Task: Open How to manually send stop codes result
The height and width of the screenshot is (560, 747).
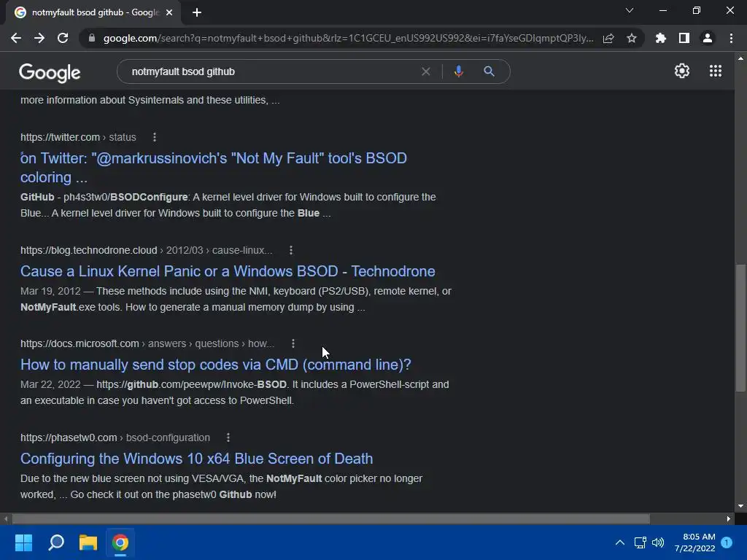Action: 216,365
